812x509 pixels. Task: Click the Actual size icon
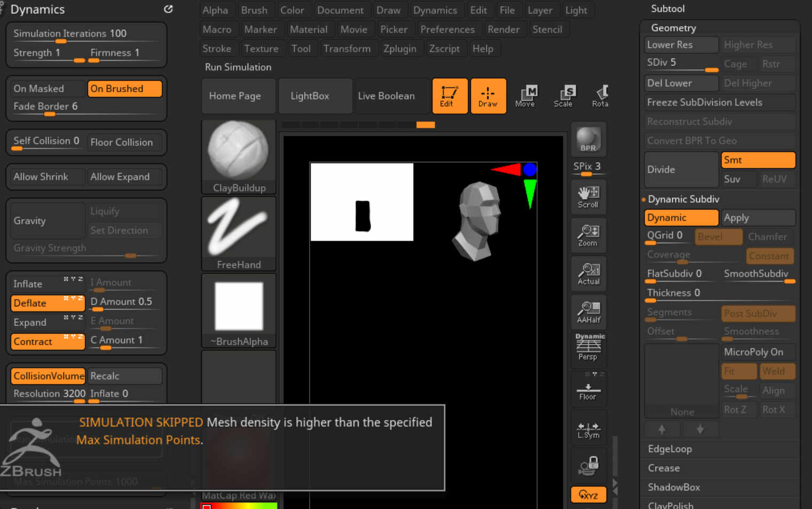pyautogui.click(x=588, y=274)
